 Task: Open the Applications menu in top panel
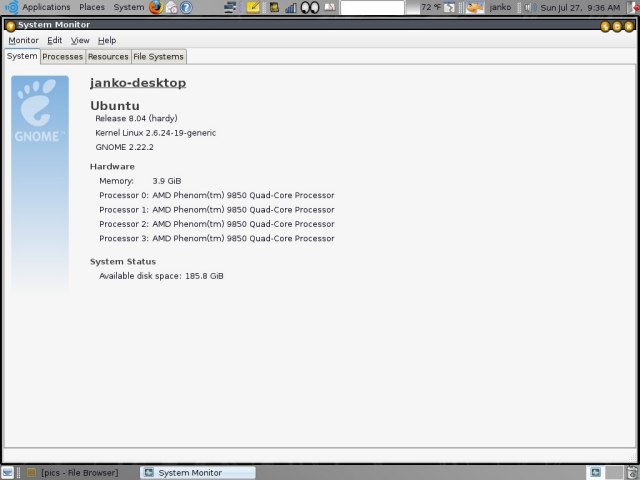click(46, 7)
